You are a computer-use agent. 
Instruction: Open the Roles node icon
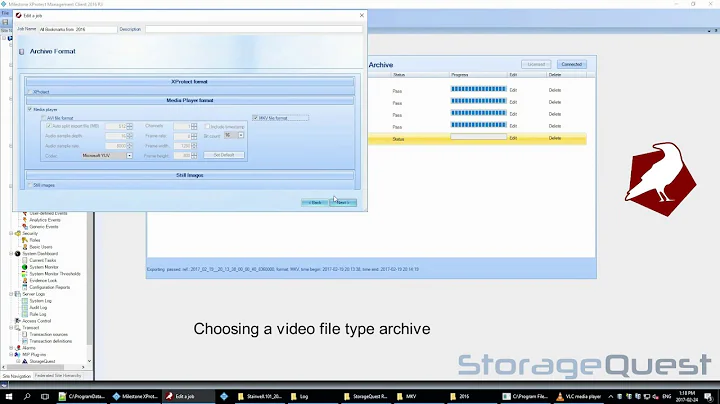tap(25, 240)
